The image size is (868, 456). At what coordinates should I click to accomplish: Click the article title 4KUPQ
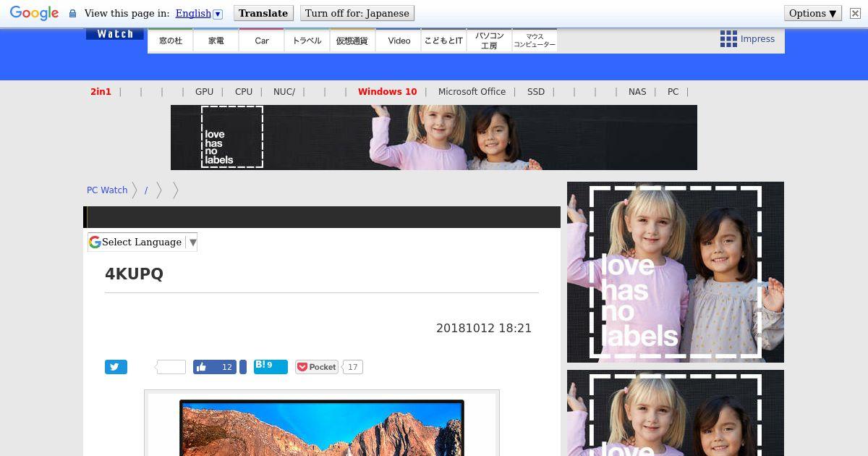(x=135, y=274)
